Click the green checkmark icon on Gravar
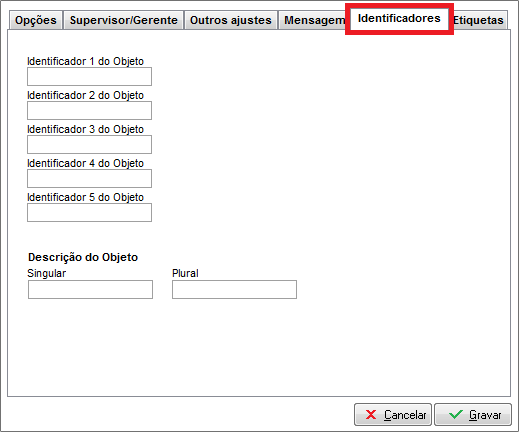 [455, 415]
